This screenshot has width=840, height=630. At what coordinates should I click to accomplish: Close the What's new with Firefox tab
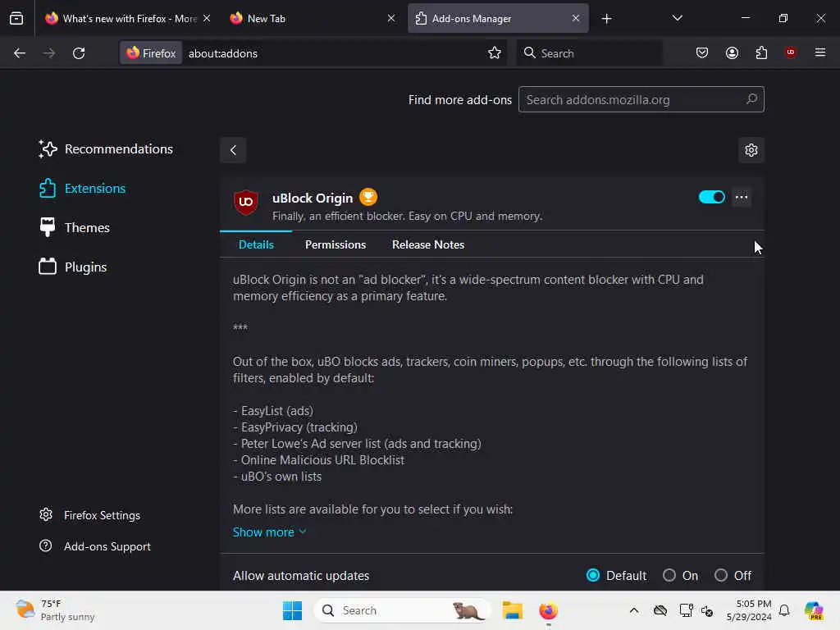click(207, 18)
